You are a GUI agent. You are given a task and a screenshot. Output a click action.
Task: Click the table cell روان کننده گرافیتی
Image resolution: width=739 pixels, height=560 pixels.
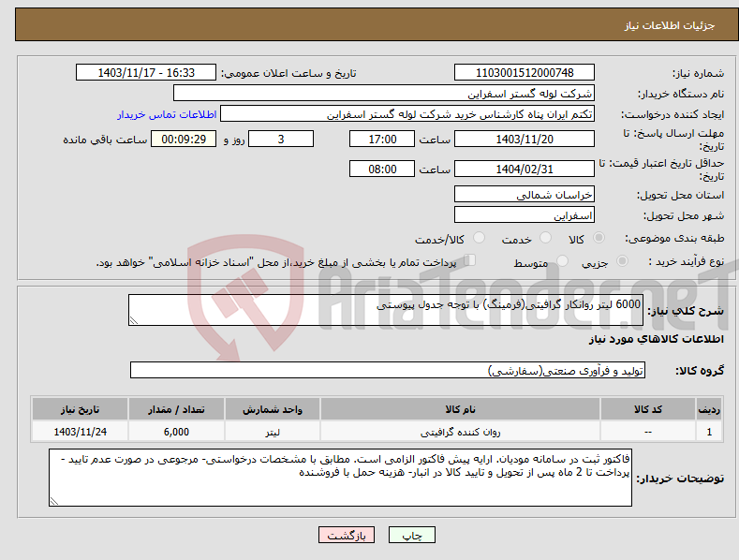460,432
